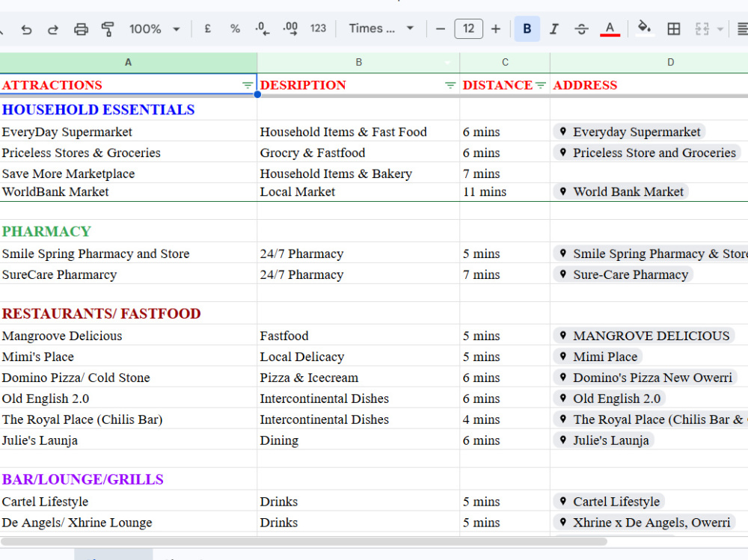748x560 pixels.
Task: Toggle strikethrough formatting
Action: (581, 29)
